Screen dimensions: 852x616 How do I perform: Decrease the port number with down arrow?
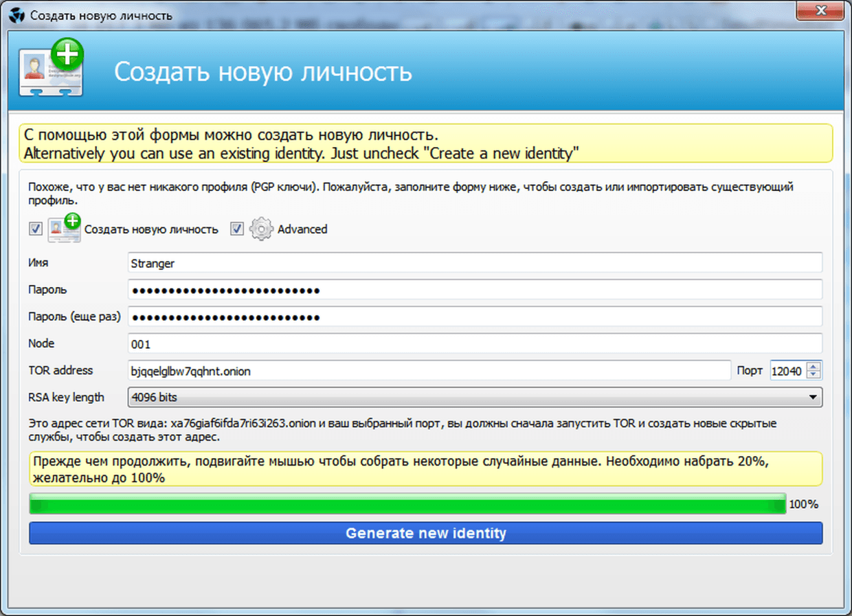coord(814,374)
